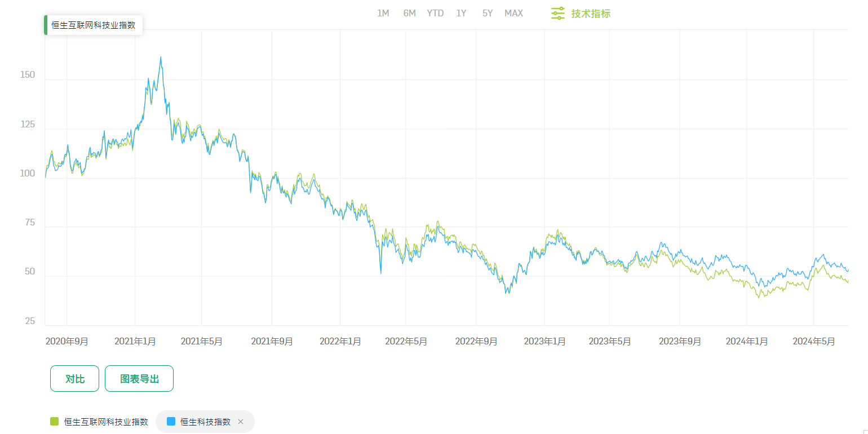Display the MAX time range
The width and height of the screenshot is (868, 434).
click(513, 13)
